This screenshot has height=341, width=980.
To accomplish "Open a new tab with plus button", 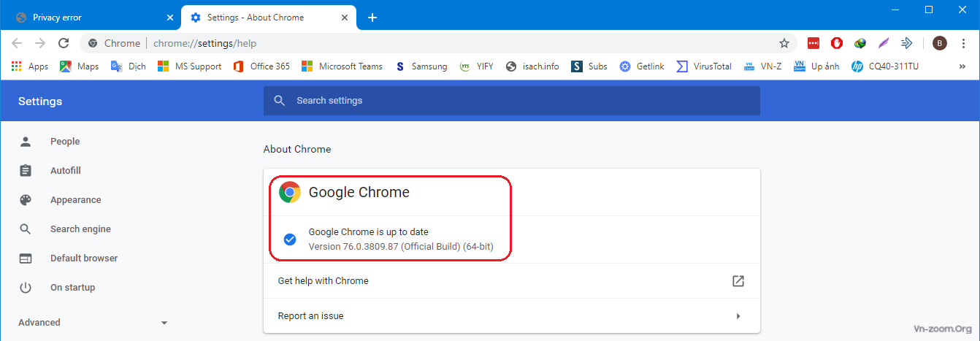I will [372, 18].
